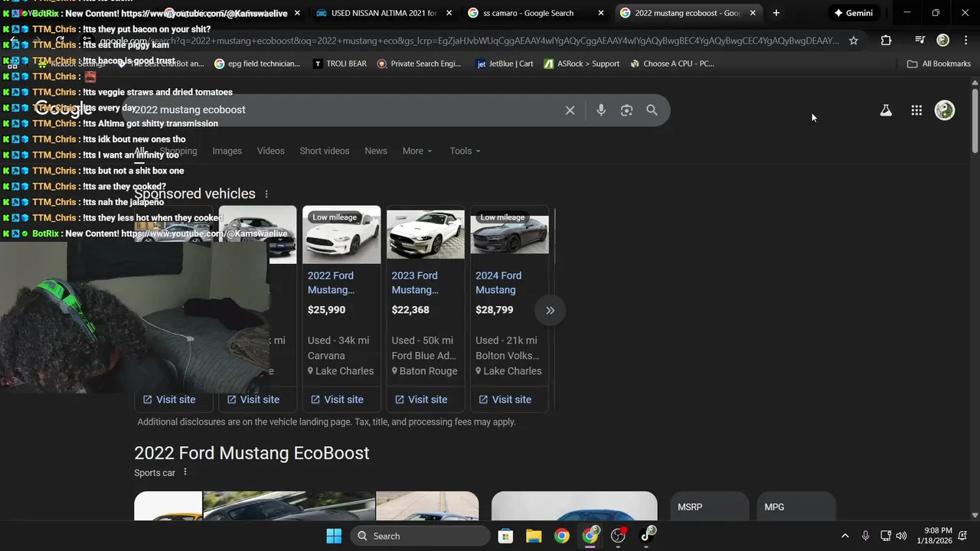Viewport: 980px width, 551px height.
Task: Bookmark this page with the star icon
Action: point(854,41)
